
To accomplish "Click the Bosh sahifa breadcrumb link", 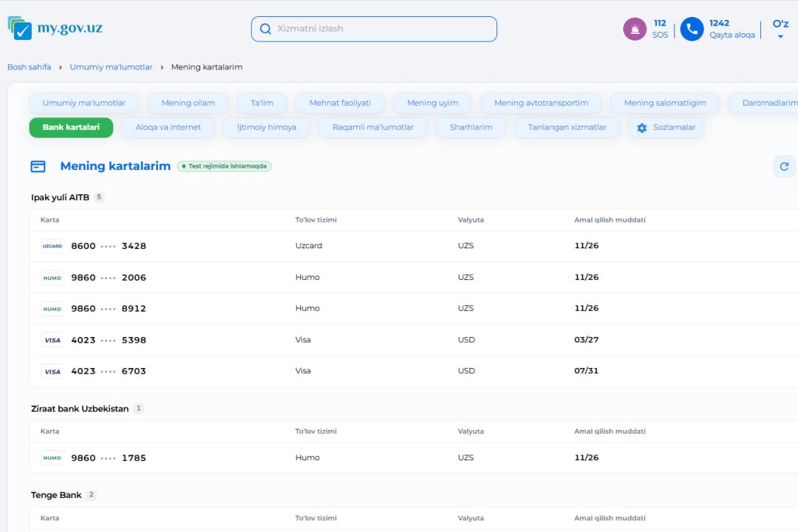I will click(29, 67).
